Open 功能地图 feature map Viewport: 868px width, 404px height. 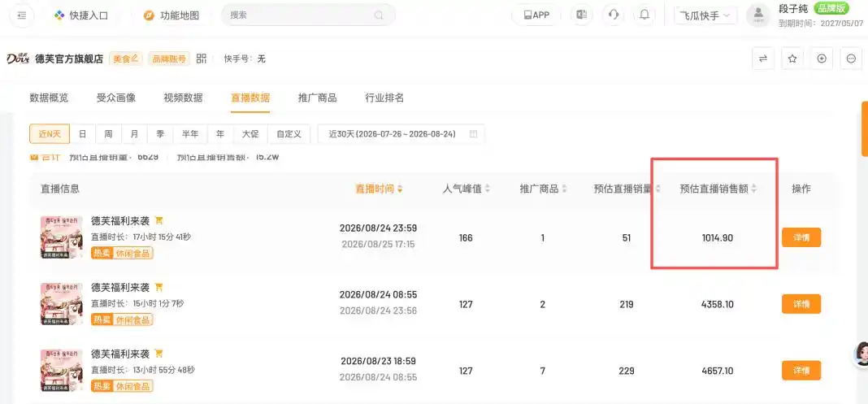click(171, 15)
